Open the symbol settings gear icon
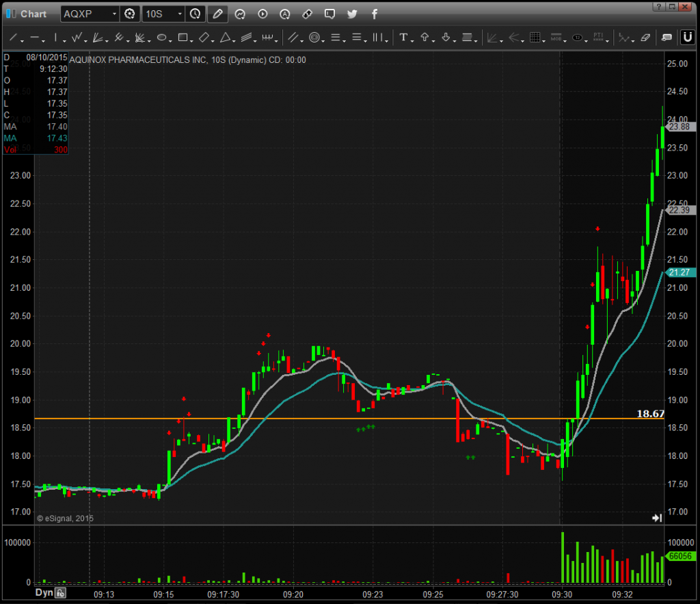700x604 pixels. (129, 14)
